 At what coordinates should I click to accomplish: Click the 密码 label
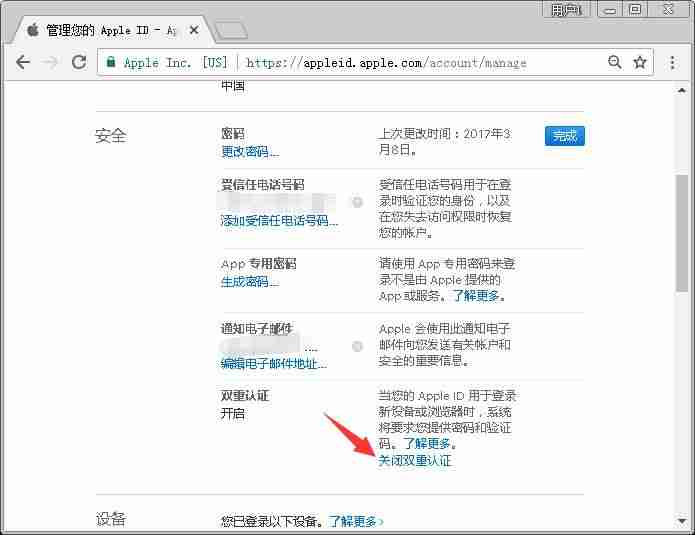point(233,133)
